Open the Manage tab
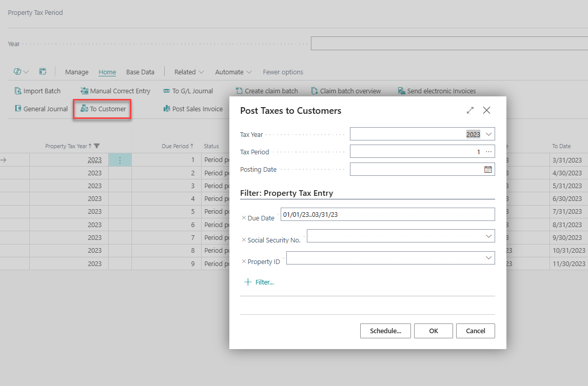Image resolution: width=588 pixels, height=386 pixels. (x=77, y=72)
